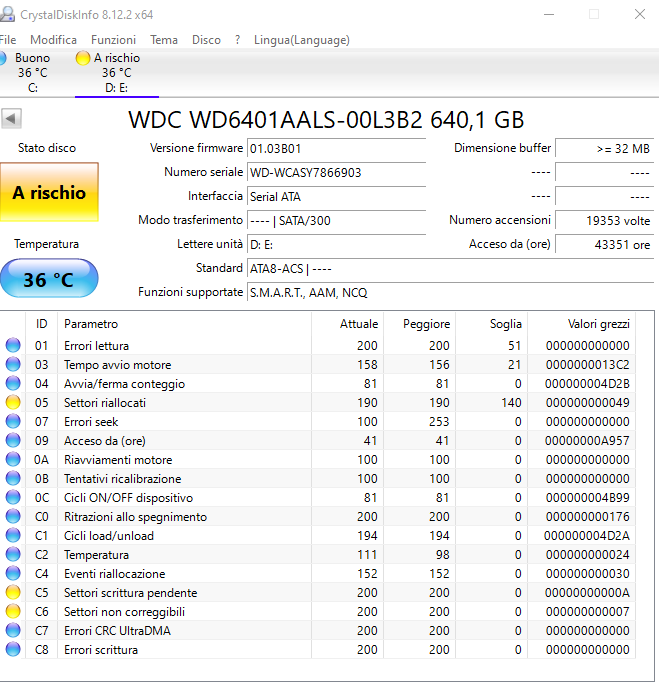Open the Funzioni menu
The image size is (659, 684).
[x=113, y=40]
